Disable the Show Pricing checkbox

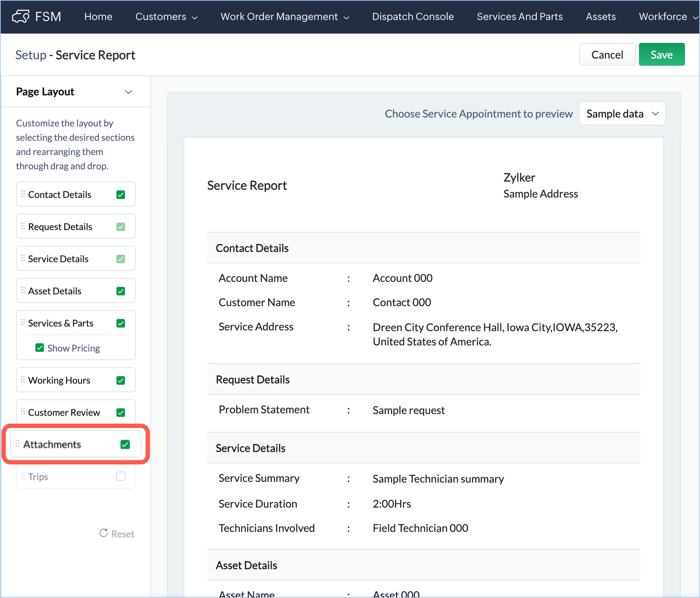coord(40,348)
